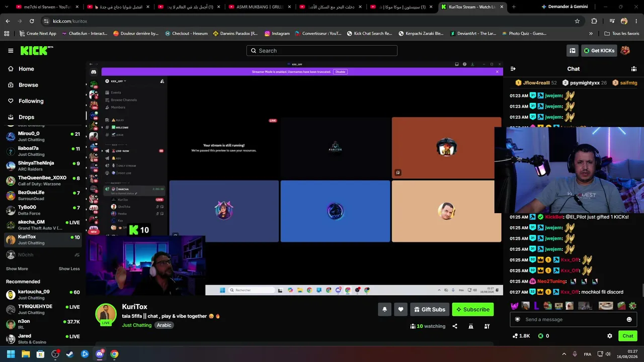Click the green Subscribe button
The width and height of the screenshot is (644, 362).
point(472,310)
